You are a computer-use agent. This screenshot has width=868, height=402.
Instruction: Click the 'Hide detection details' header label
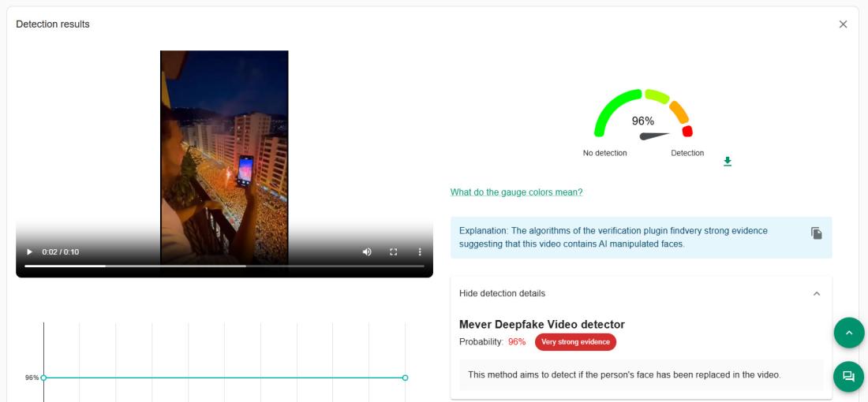(502, 293)
